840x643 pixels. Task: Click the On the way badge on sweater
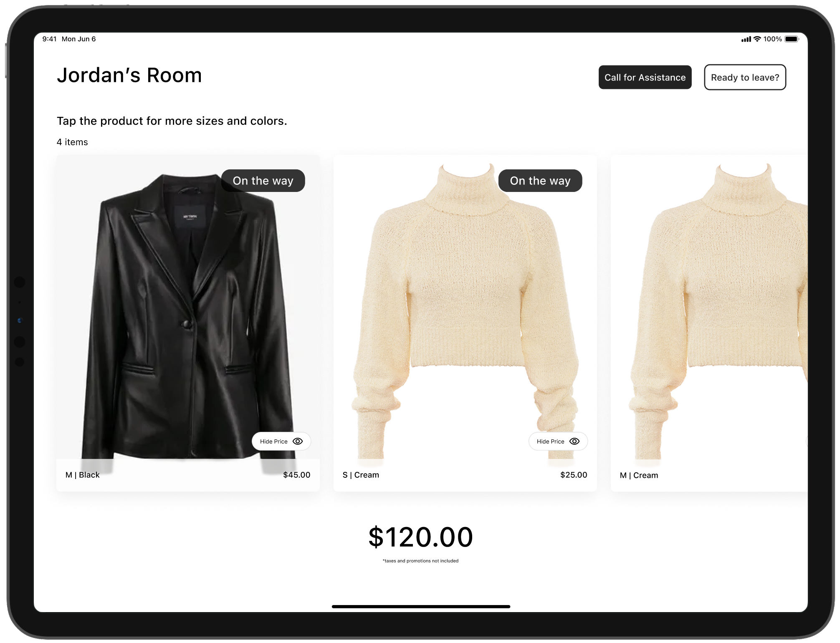pos(540,181)
